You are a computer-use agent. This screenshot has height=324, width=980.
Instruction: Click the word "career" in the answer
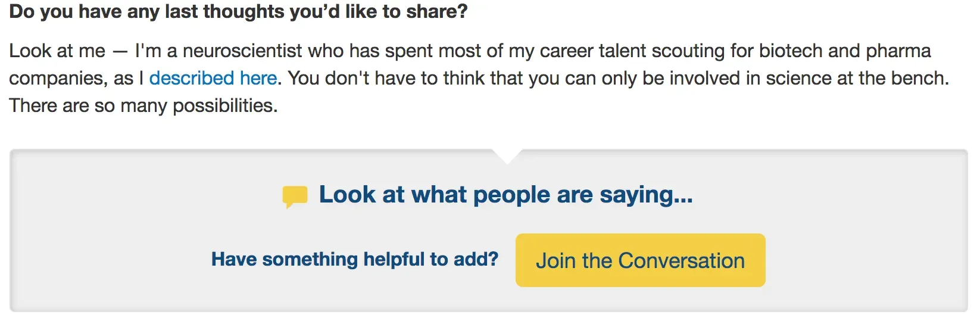pyautogui.click(x=566, y=51)
